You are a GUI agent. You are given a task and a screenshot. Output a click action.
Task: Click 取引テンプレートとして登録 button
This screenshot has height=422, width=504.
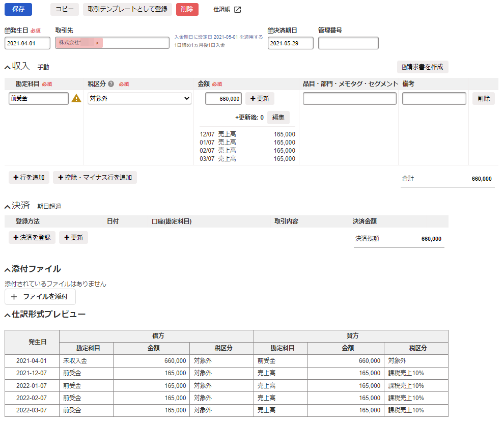click(128, 9)
